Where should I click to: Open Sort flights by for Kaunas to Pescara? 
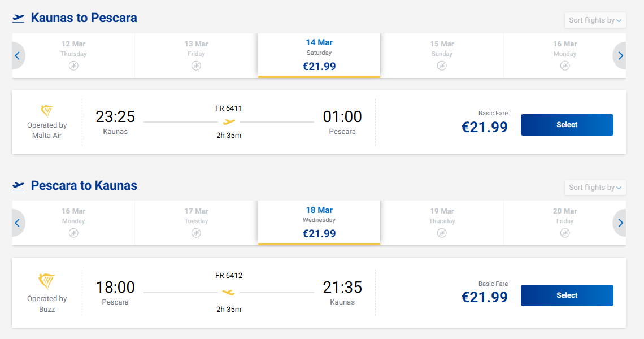pos(595,20)
